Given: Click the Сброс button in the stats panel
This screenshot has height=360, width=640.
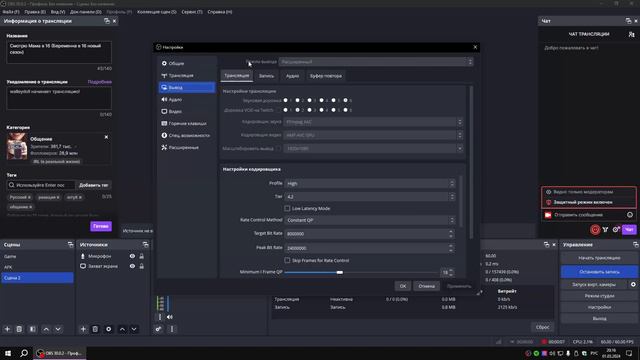Looking at the screenshot, I should point(542,327).
